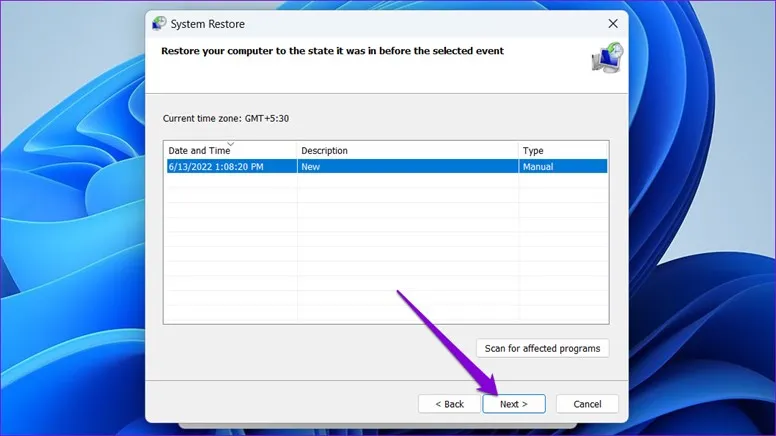776x436 pixels.
Task: Click sort arrow above Date and Time
Action: [x=232, y=144]
